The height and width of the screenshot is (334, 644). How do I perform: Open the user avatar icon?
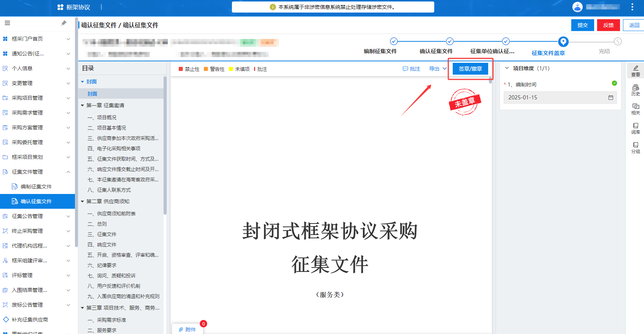[578, 7]
